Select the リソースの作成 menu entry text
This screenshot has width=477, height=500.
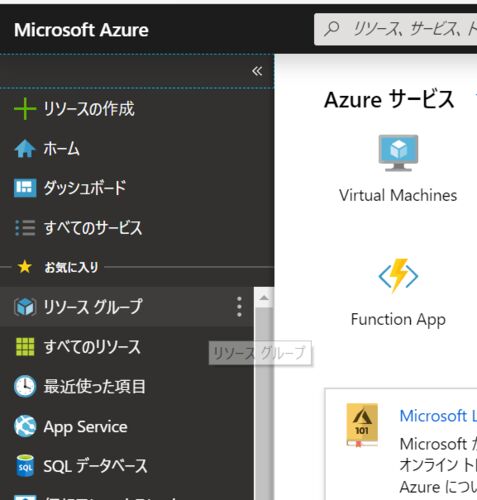pos(89,109)
